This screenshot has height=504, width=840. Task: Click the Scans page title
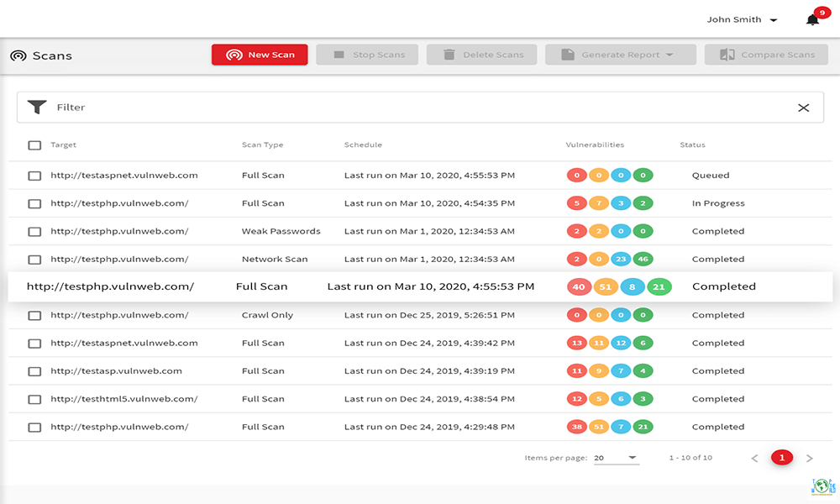coord(52,55)
